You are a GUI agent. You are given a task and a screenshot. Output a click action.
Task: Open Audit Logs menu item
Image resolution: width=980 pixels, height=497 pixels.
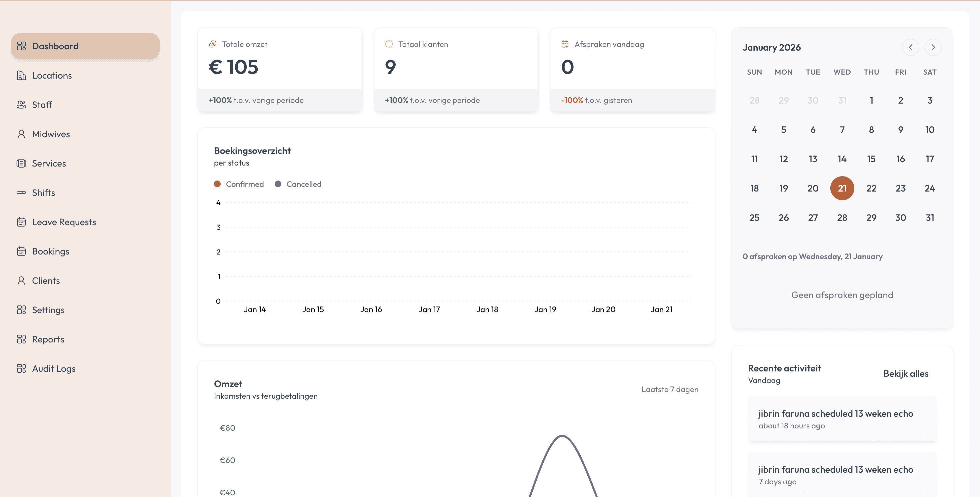pos(54,368)
